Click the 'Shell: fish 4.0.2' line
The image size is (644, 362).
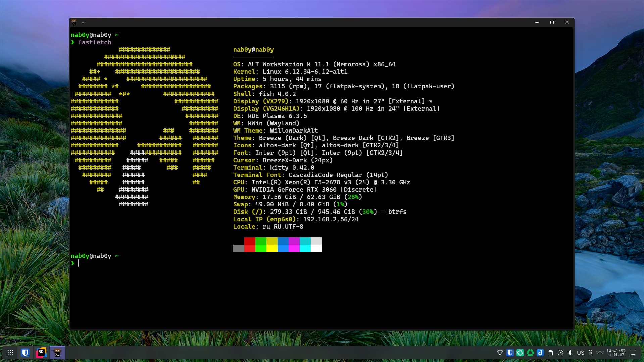pyautogui.click(x=264, y=94)
